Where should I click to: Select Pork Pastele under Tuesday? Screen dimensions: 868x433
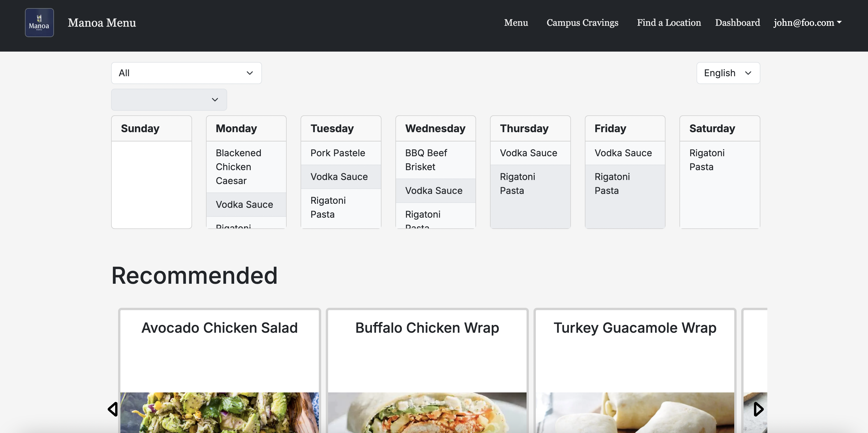(338, 153)
